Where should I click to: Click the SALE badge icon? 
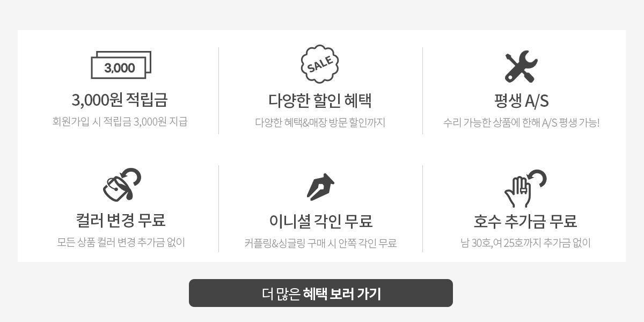coord(320,64)
